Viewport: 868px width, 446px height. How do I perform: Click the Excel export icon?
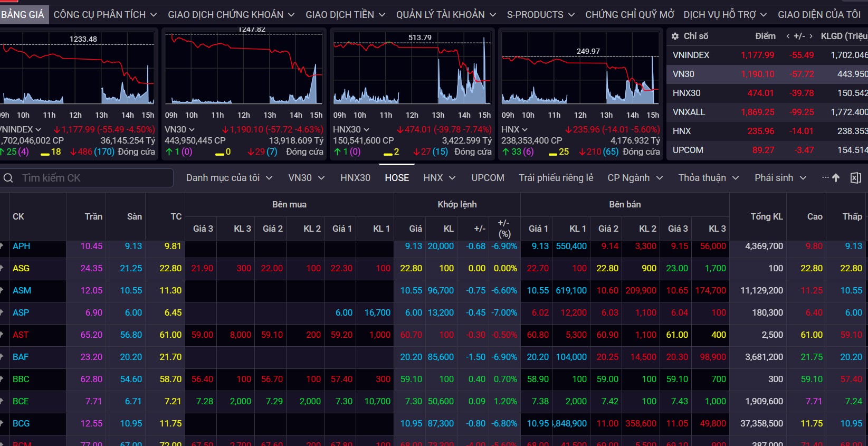[x=855, y=178]
